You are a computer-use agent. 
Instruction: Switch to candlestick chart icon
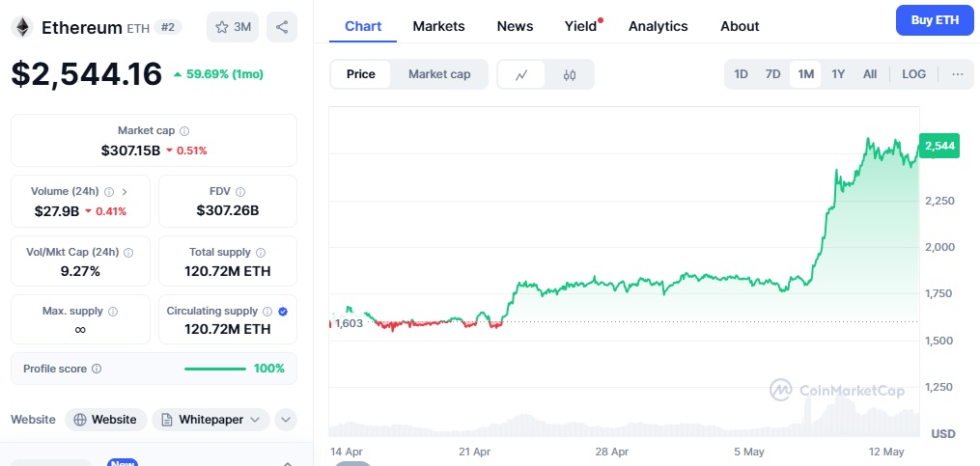569,75
